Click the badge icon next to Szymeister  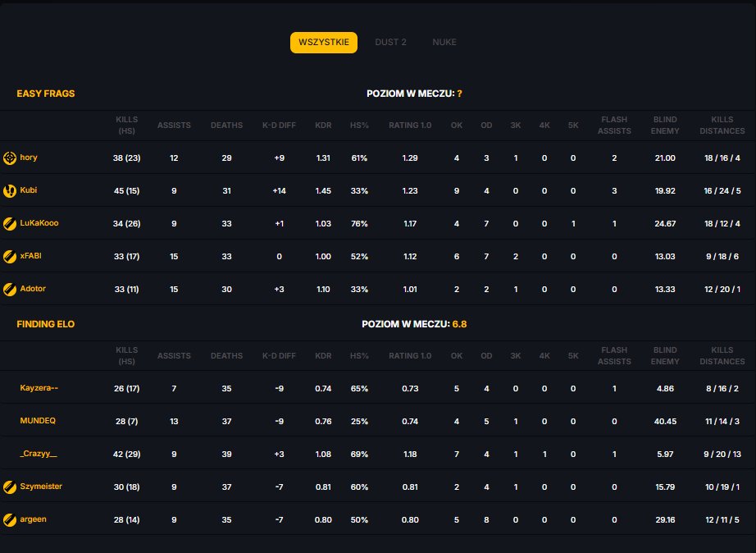pos(10,487)
